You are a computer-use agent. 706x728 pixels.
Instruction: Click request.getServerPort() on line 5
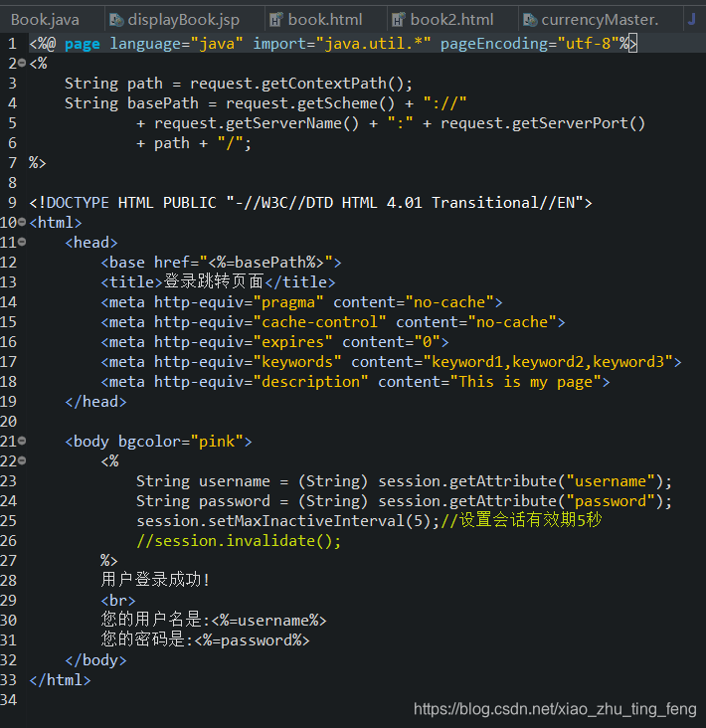click(543, 123)
